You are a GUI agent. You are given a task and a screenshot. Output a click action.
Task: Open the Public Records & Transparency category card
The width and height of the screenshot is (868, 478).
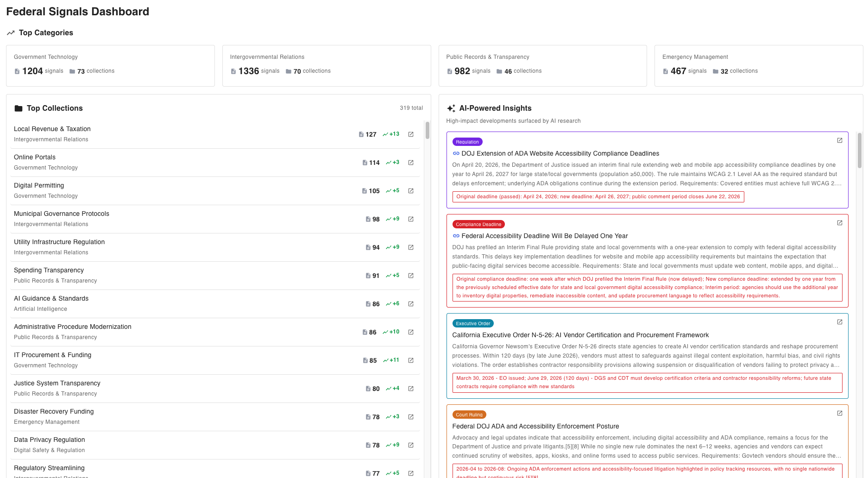point(543,66)
